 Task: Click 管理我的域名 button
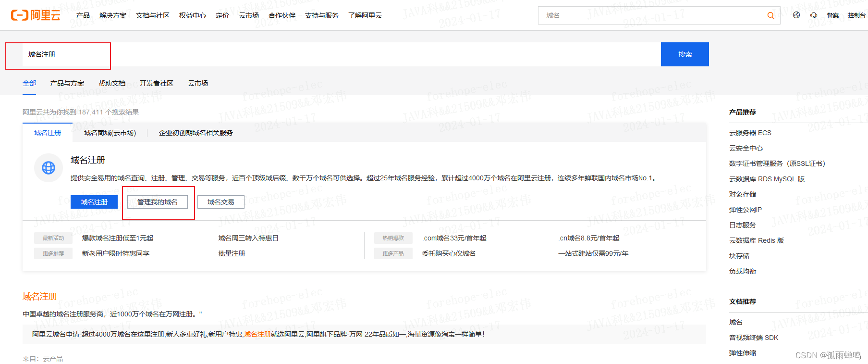coord(158,202)
